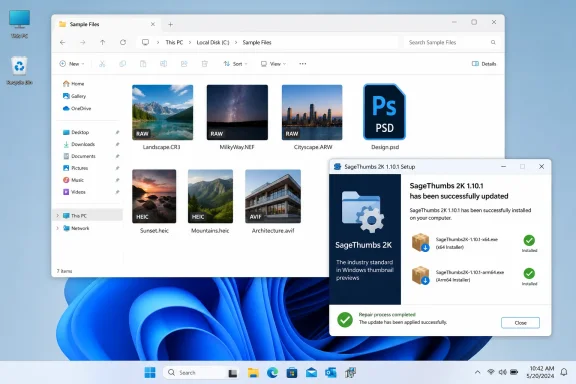Click This PC in the address bar
The image size is (576, 384).
click(174, 43)
